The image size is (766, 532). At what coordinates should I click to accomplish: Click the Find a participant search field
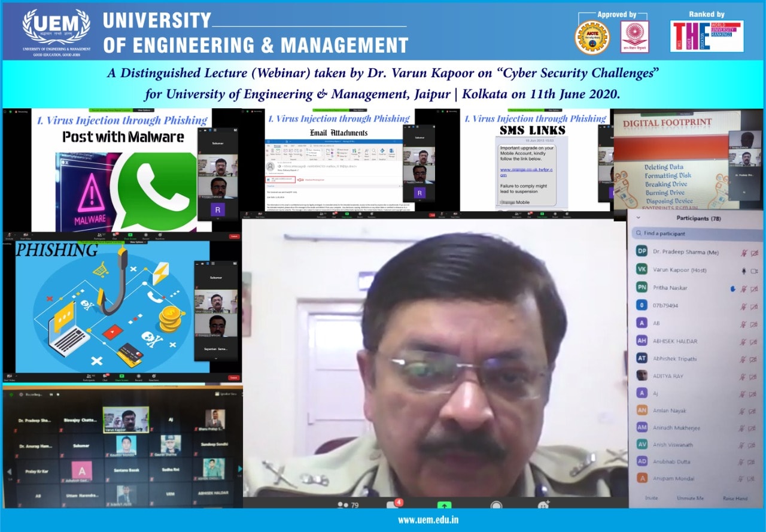697,233
